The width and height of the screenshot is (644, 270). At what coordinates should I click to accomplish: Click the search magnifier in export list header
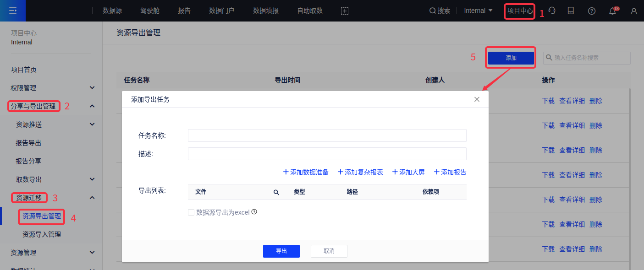pos(276,192)
